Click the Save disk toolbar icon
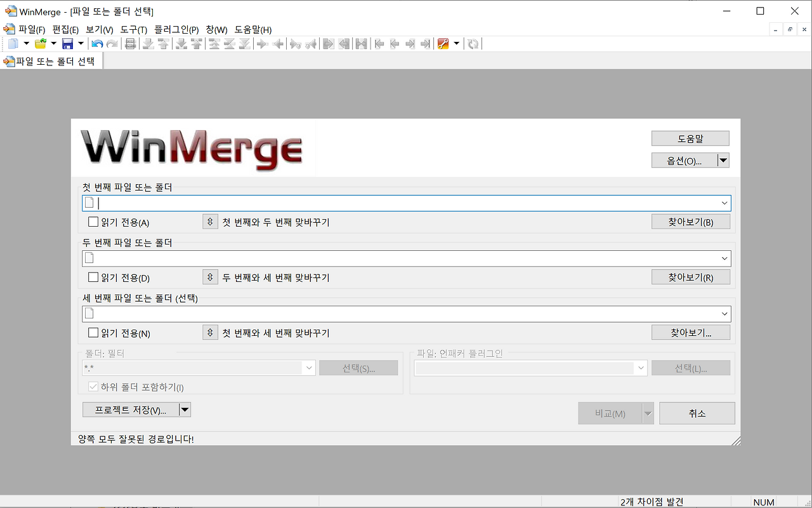Screen dimensions: 812x508 pyautogui.click(x=67, y=43)
